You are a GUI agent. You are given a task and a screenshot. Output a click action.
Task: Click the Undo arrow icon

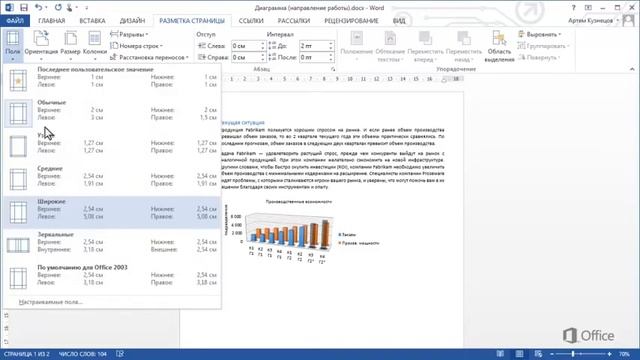pyautogui.click(x=38, y=7)
